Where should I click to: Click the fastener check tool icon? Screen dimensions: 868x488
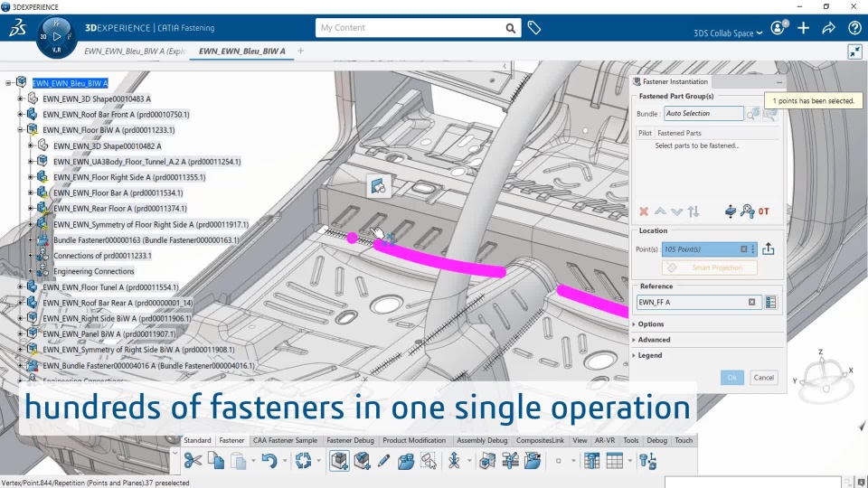pyautogui.click(x=510, y=460)
